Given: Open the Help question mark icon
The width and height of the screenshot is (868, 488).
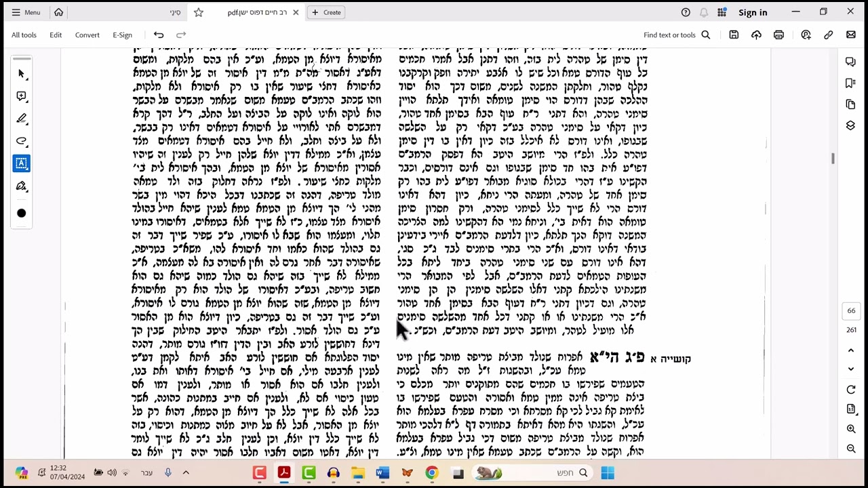Looking at the screenshot, I should pyautogui.click(x=686, y=12).
